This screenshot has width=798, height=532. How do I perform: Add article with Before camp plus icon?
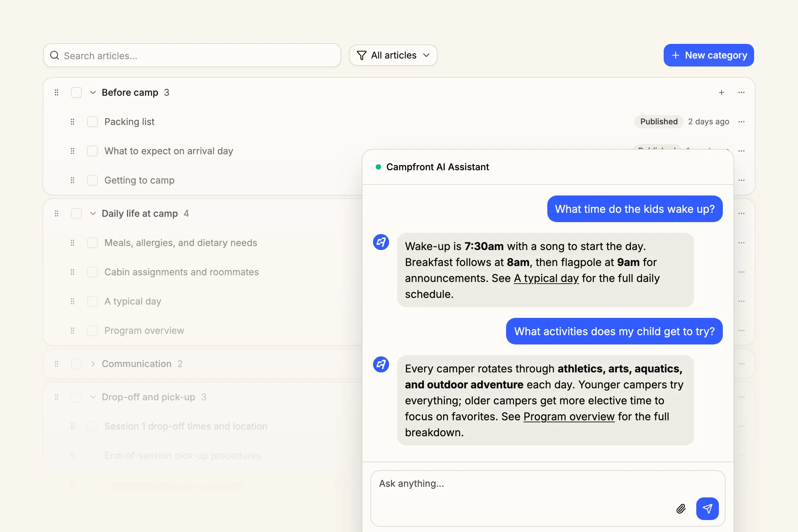click(x=722, y=92)
